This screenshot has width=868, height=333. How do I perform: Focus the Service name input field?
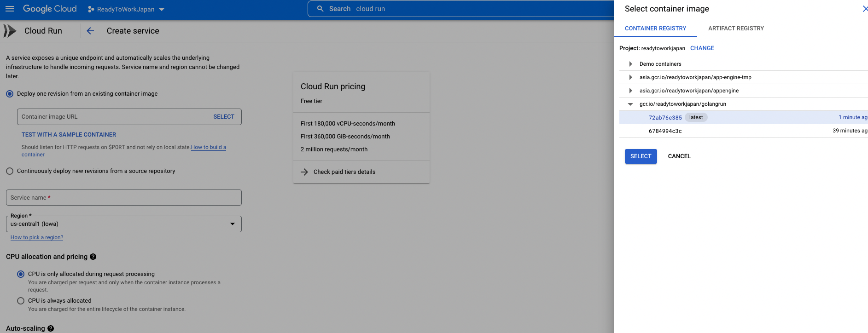point(124,198)
